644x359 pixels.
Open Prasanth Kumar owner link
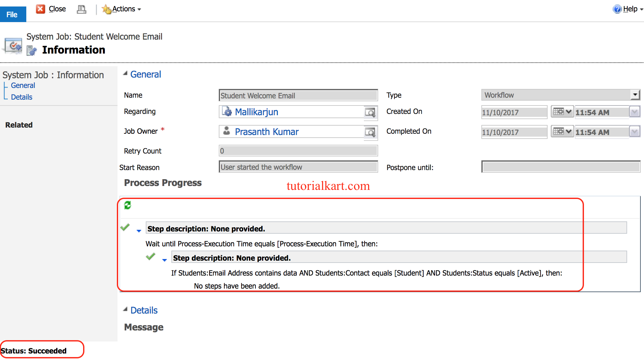tap(266, 132)
